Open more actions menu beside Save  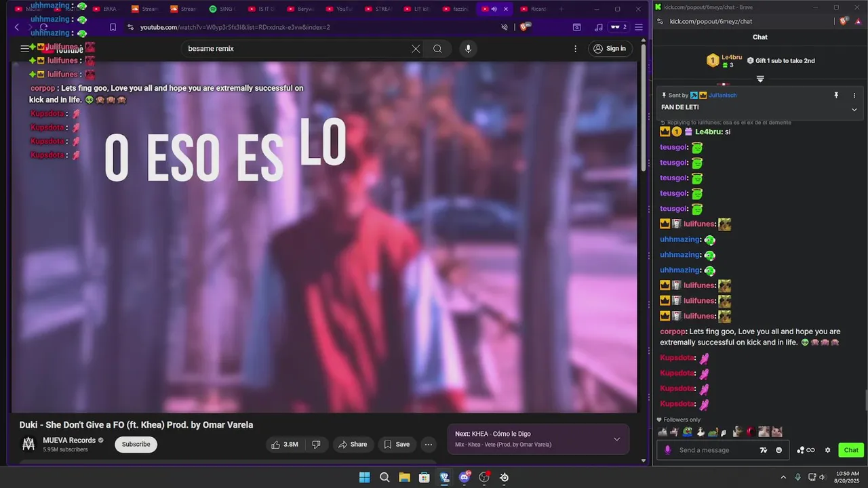429,445
